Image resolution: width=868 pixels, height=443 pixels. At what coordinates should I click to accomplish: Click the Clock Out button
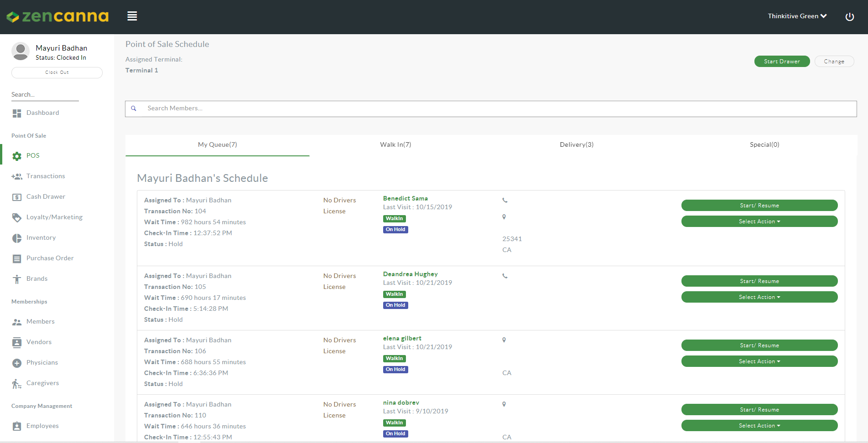(x=57, y=72)
